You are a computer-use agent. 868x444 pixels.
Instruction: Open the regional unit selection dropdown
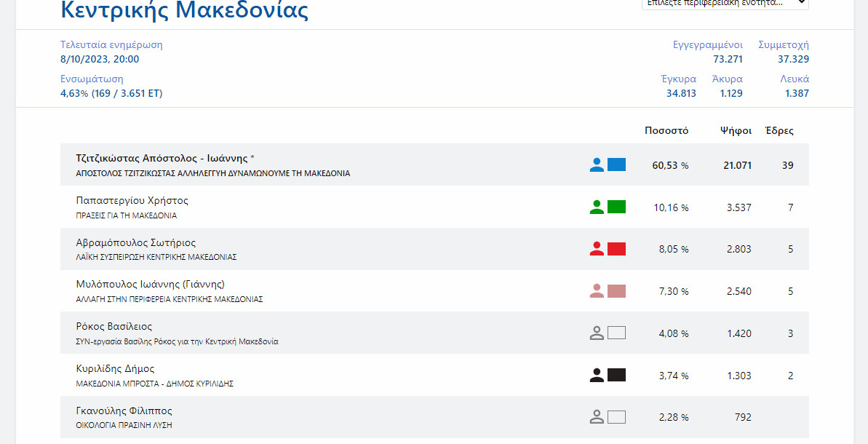pyautogui.click(x=724, y=4)
